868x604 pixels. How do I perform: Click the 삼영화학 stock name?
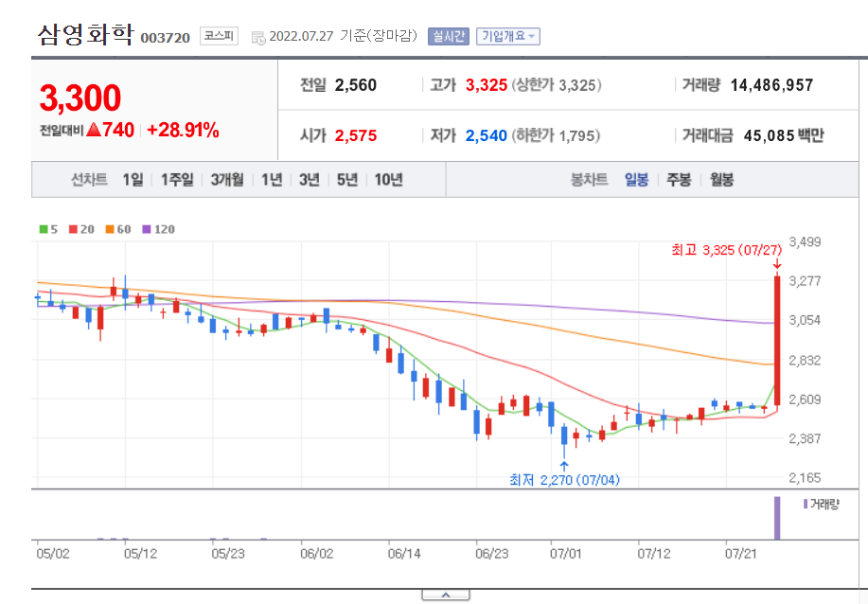86,34
